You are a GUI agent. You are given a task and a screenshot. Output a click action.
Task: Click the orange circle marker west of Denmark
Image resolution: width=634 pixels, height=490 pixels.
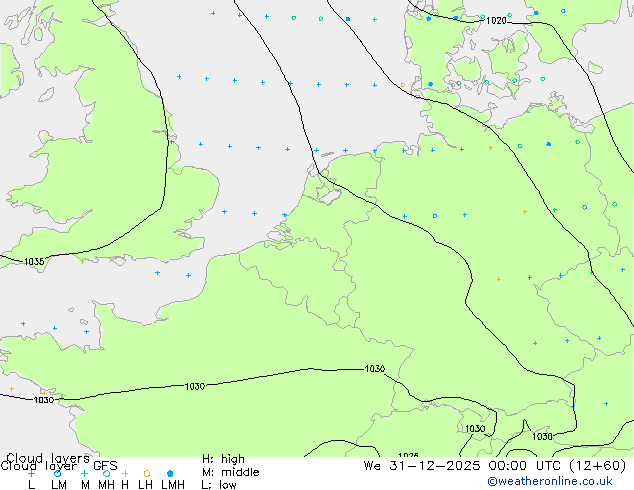click(x=402, y=85)
